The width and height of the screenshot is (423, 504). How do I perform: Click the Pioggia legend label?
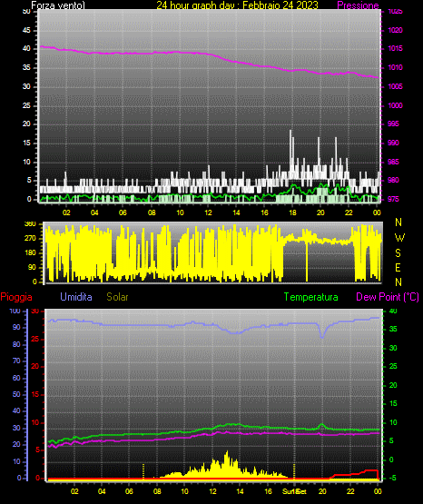tap(16, 297)
